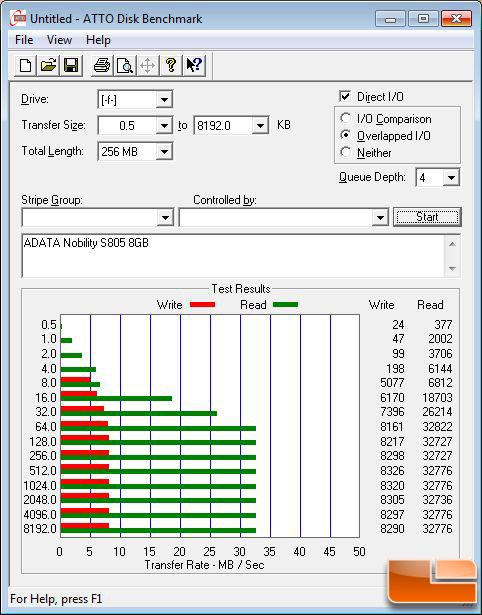
Task: Minimize the ATTO Disk Benchmark window
Action: click(x=390, y=19)
